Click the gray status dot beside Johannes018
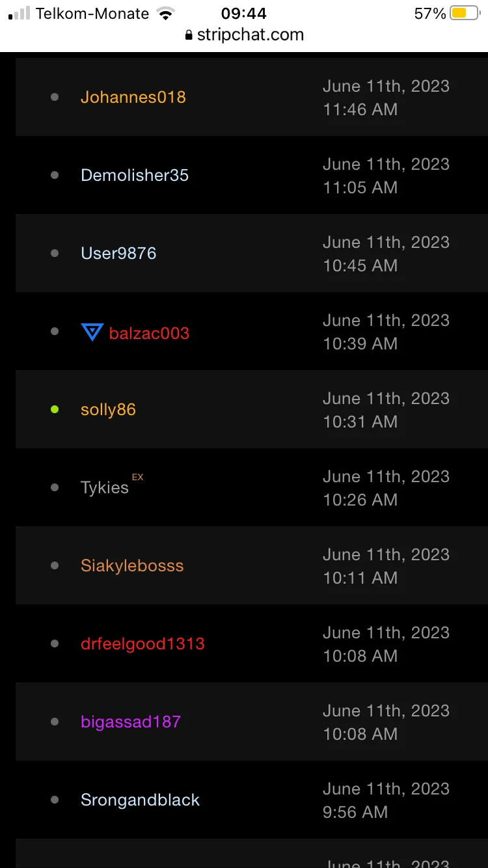 click(x=55, y=97)
